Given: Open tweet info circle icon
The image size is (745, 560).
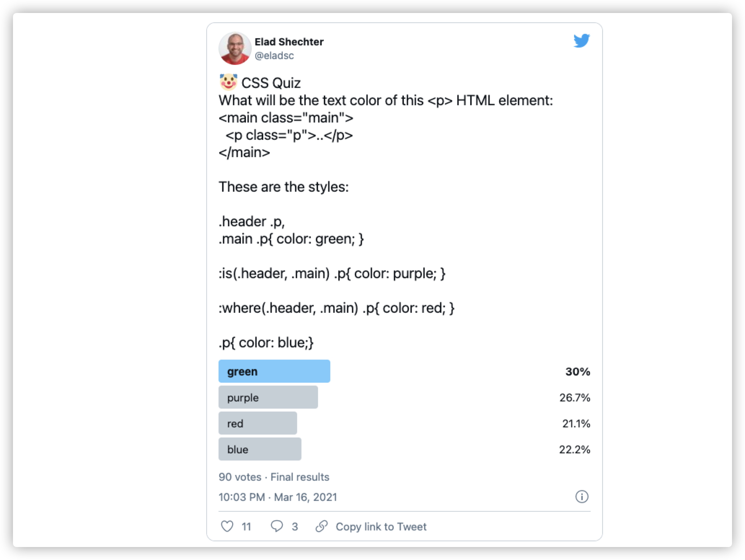Looking at the screenshot, I should 582,497.
